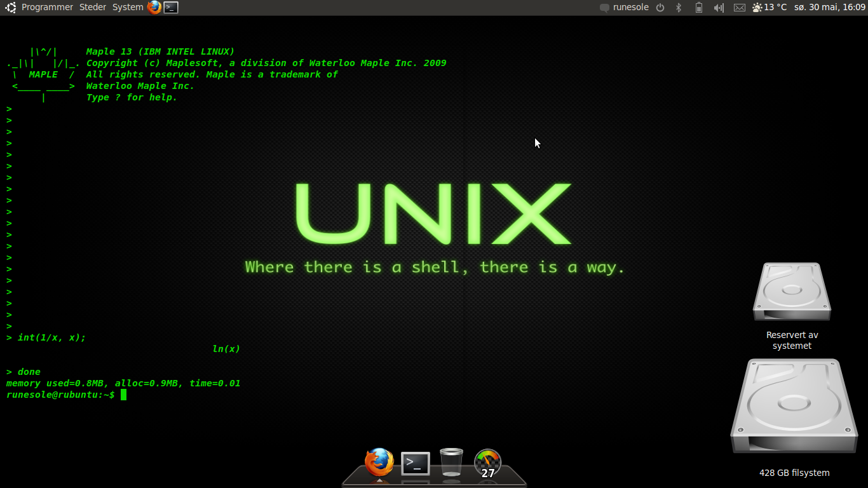
Task: Click the Copyright (c) Maplesoft line
Action: coord(266,63)
